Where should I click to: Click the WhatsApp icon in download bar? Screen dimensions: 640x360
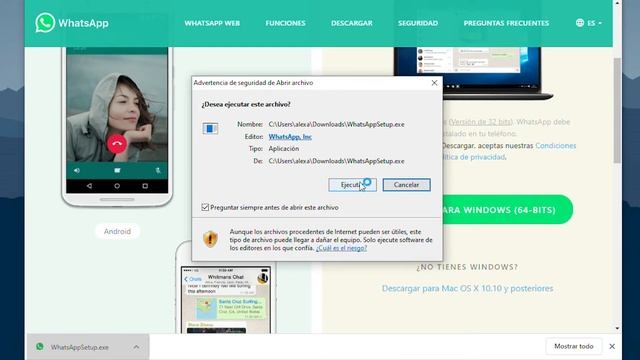[x=40, y=347]
